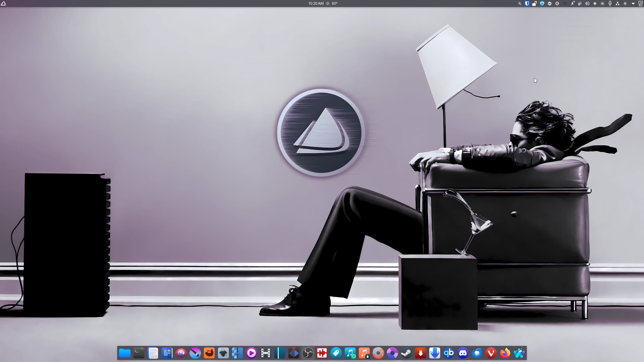Open the volume control in the tray

pyautogui.click(x=587, y=4)
